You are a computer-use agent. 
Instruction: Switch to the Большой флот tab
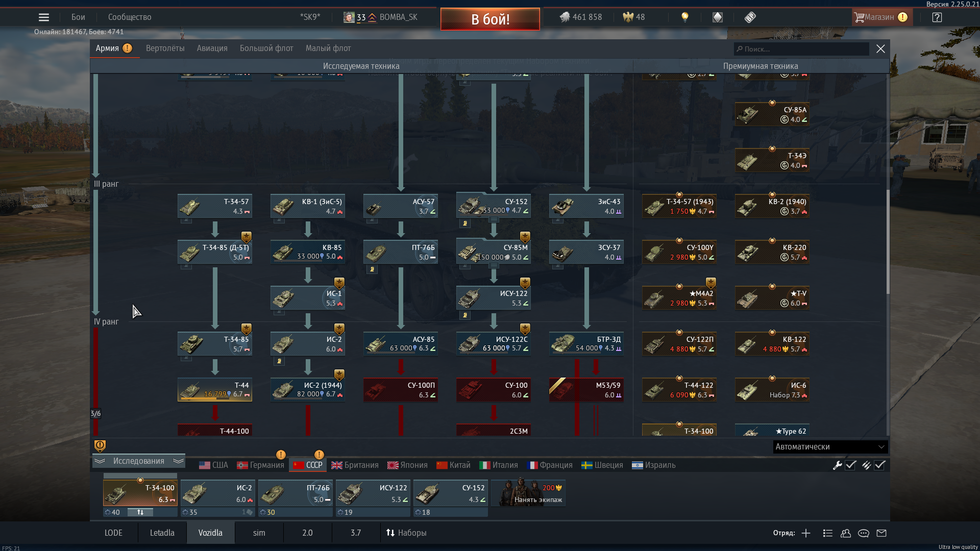pyautogui.click(x=266, y=48)
